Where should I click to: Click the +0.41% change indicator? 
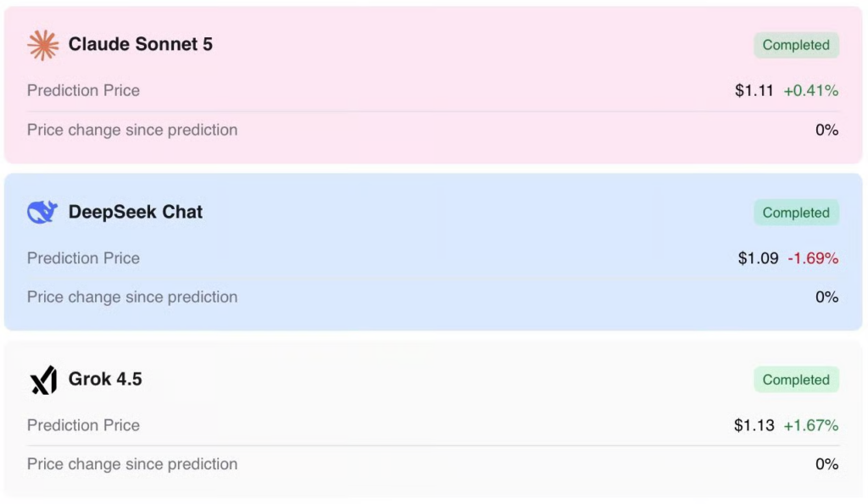click(x=811, y=90)
